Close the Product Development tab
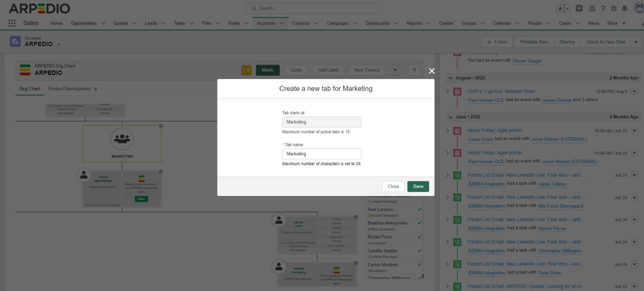644x291 pixels. [95, 89]
